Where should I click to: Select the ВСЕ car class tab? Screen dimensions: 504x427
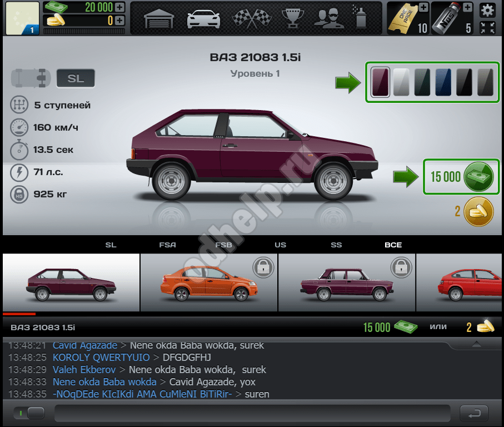click(x=393, y=245)
